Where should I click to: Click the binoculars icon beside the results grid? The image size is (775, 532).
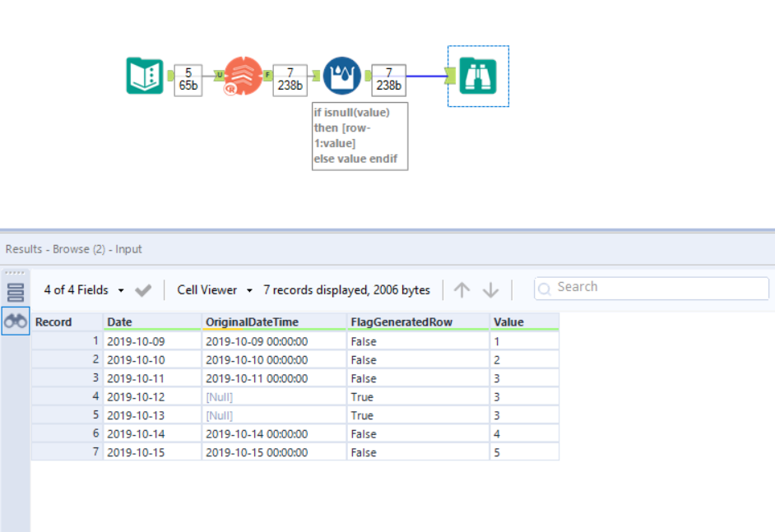click(15, 322)
